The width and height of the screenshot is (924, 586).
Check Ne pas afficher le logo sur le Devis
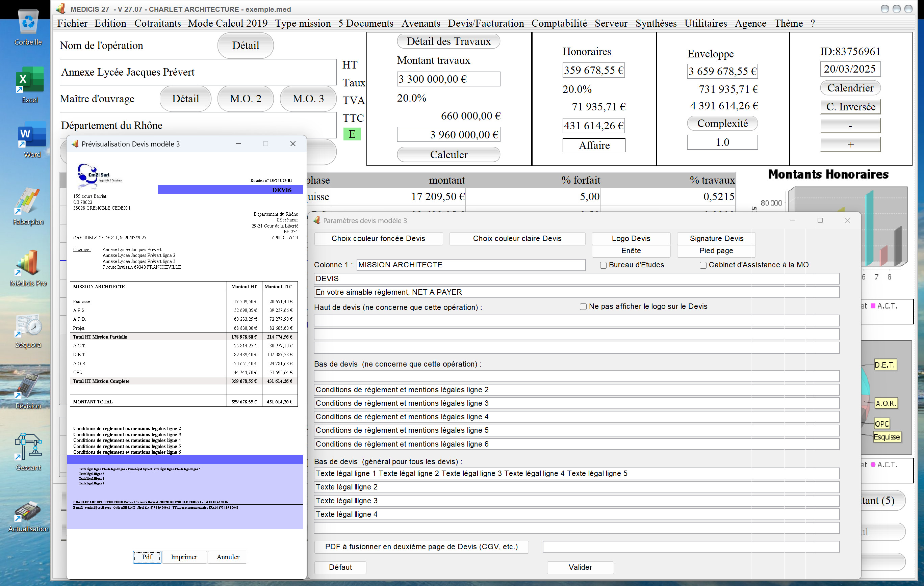[583, 307]
